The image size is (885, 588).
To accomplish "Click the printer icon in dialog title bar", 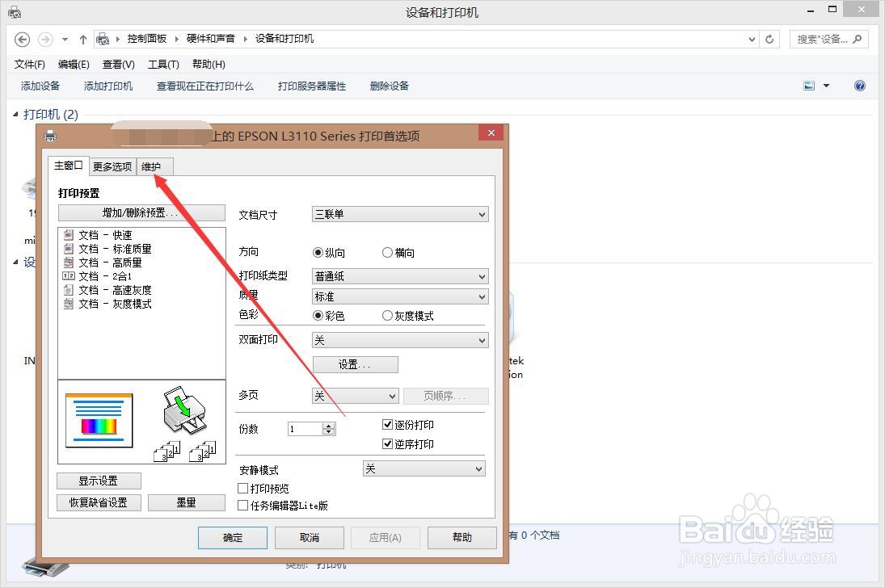I will pyautogui.click(x=50, y=136).
